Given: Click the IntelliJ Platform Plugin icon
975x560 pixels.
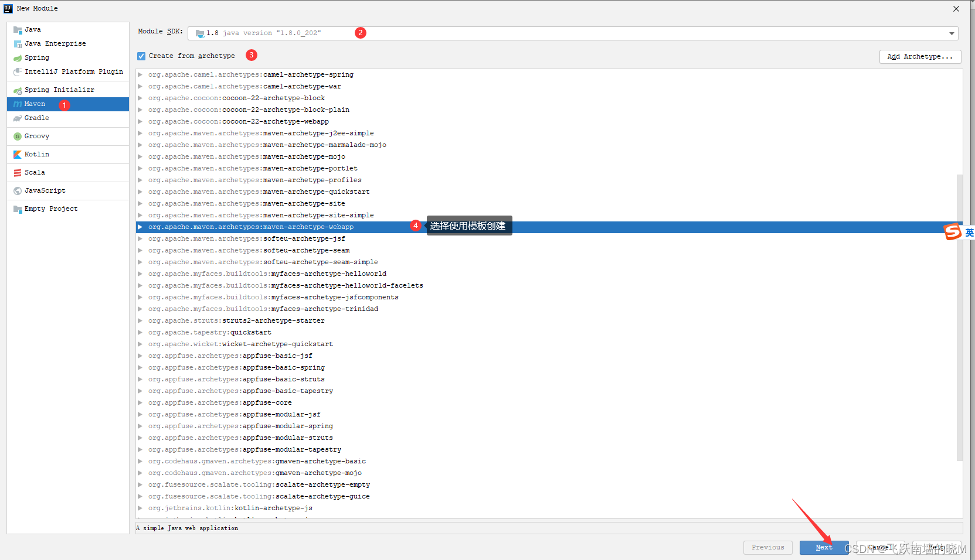Looking at the screenshot, I should click(18, 72).
